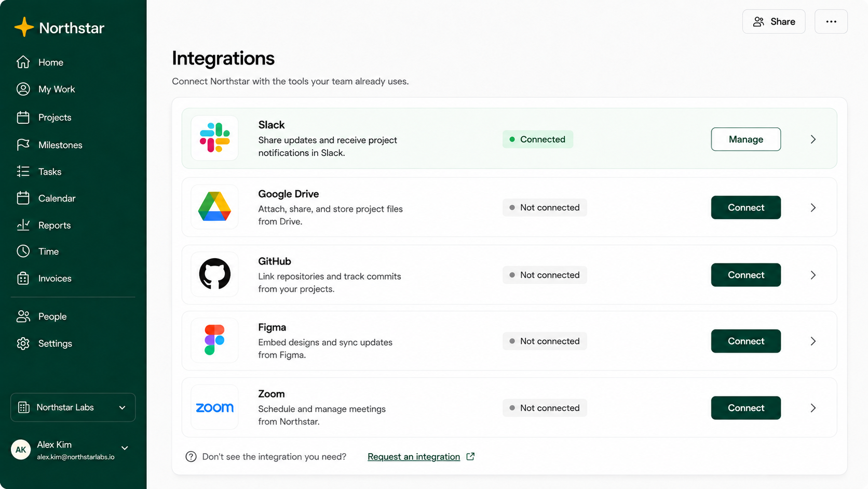
Task: Click the AK avatar circle
Action: [x=21, y=450]
